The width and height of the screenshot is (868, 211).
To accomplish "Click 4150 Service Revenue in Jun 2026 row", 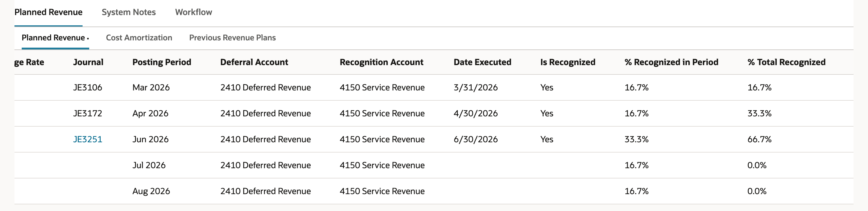I will 382,139.
